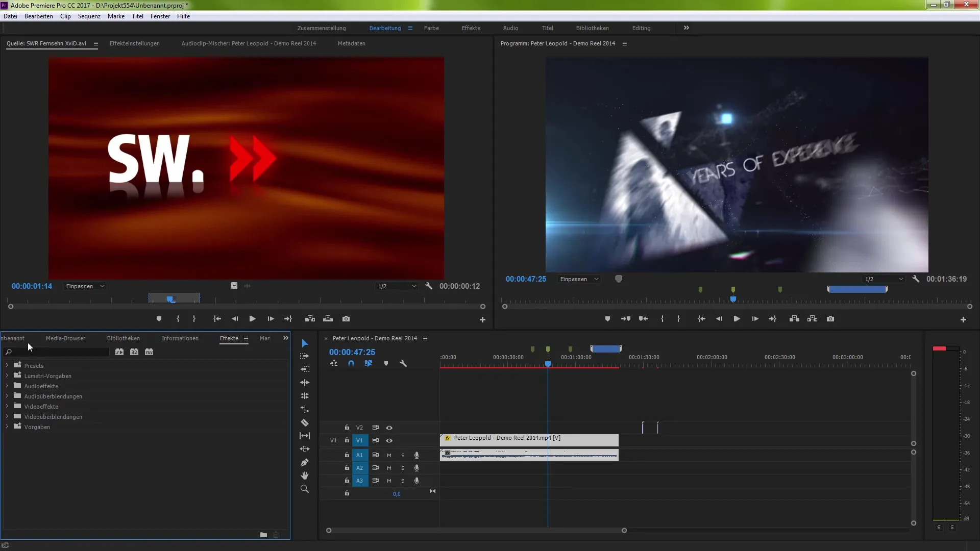Open the Fenster menu
980x551 pixels.
point(160,16)
